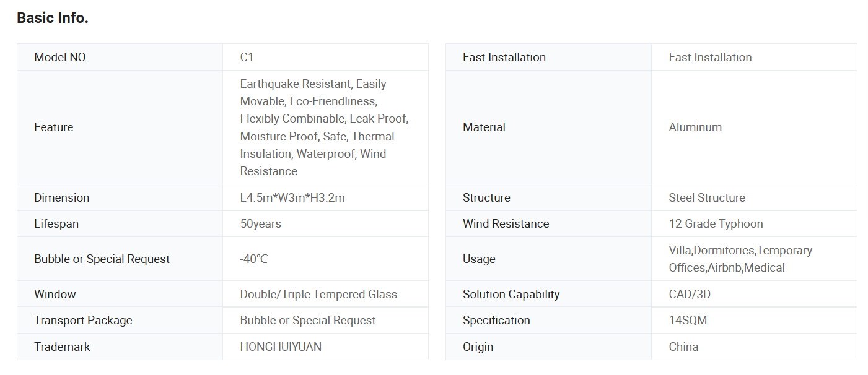
Task: Click the -40℃ value cell
Action: 325,259
